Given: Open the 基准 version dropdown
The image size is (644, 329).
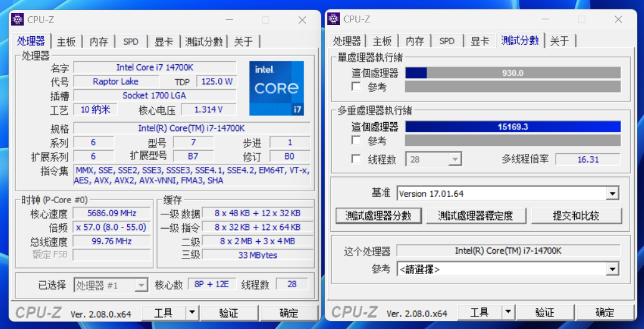Looking at the screenshot, I should coord(507,193).
